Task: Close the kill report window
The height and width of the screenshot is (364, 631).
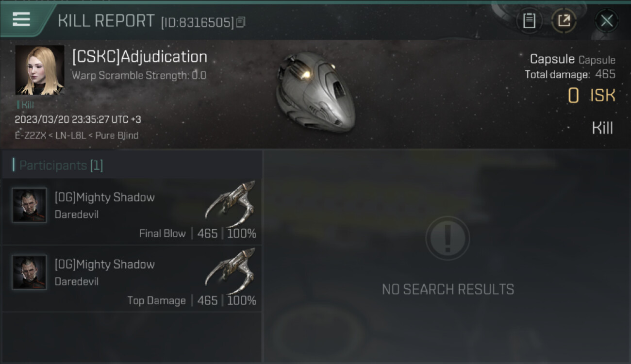Action: tap(606, 21)
